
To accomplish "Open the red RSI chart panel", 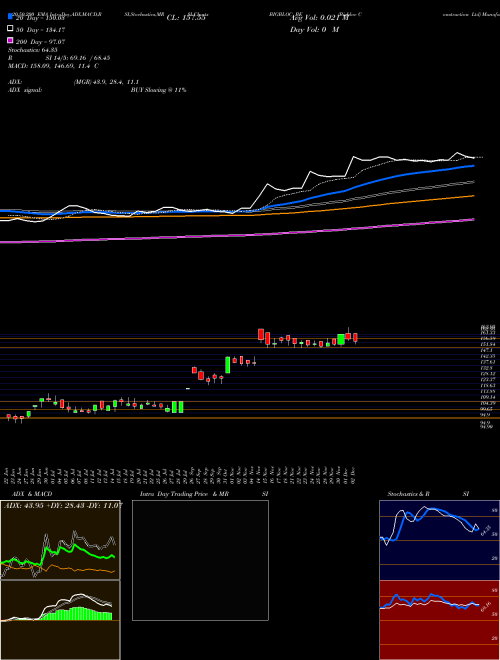I will [x=439, y=620].
